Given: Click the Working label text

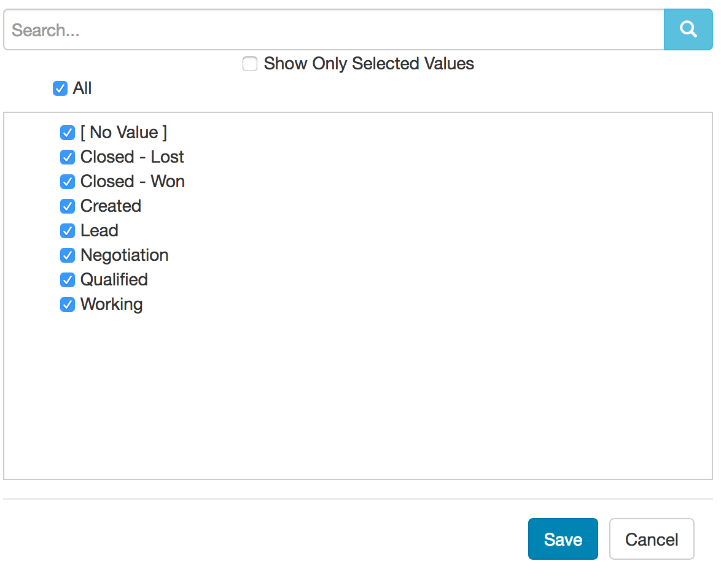Looking at the screenshot, I should pyautogui.click(x=111, y=304).
